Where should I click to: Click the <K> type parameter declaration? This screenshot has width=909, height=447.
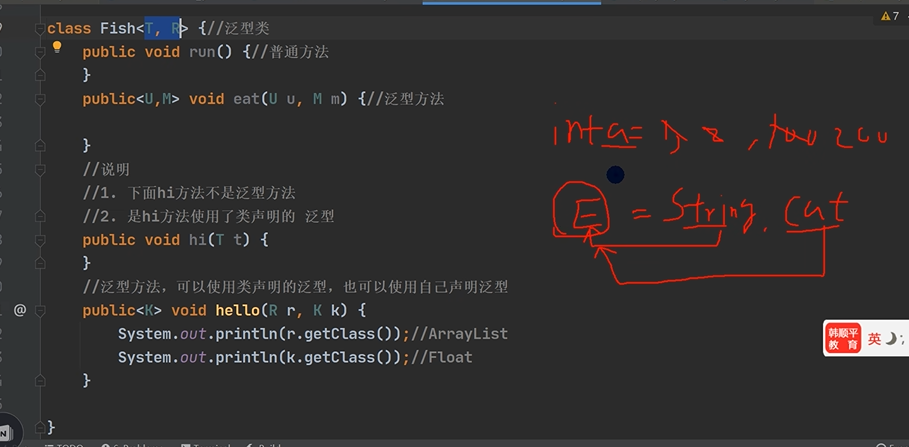(x=149, y=310)
